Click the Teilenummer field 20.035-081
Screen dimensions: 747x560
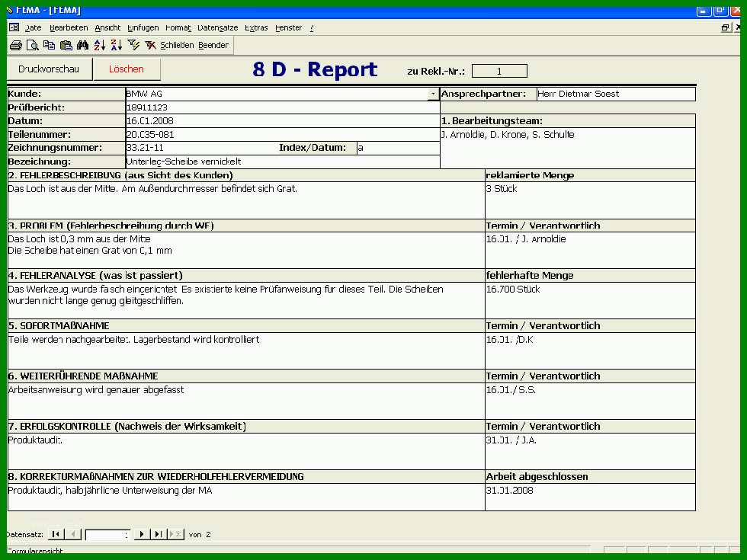click(282, 135)
